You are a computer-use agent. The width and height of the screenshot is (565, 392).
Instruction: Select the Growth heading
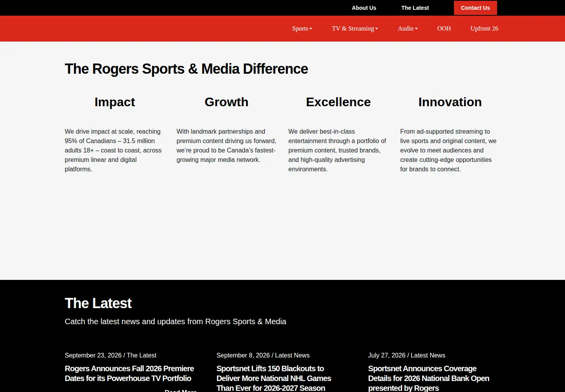click(226, 102)
